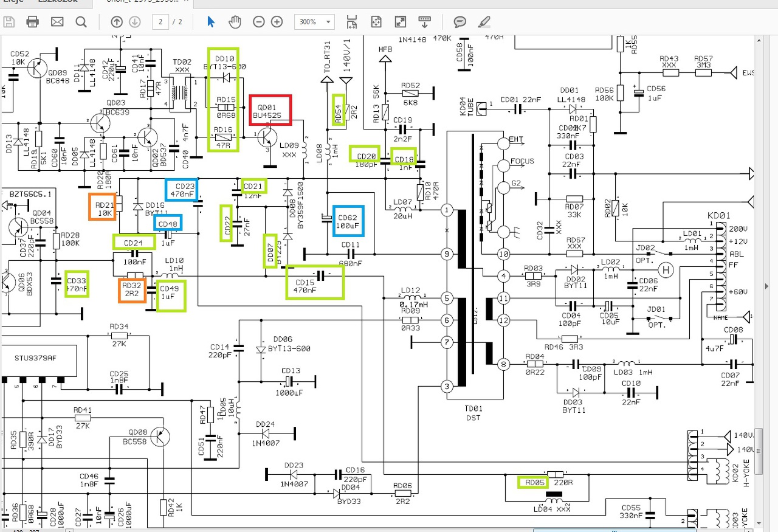The width and height of the screenshot is (778, 532).
Task: Select the hand pan tool
Action: (235, 22)
